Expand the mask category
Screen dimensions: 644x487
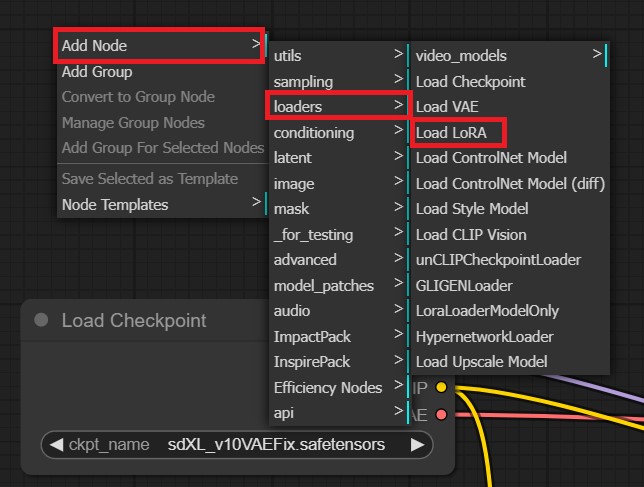(x=339, y=209)
